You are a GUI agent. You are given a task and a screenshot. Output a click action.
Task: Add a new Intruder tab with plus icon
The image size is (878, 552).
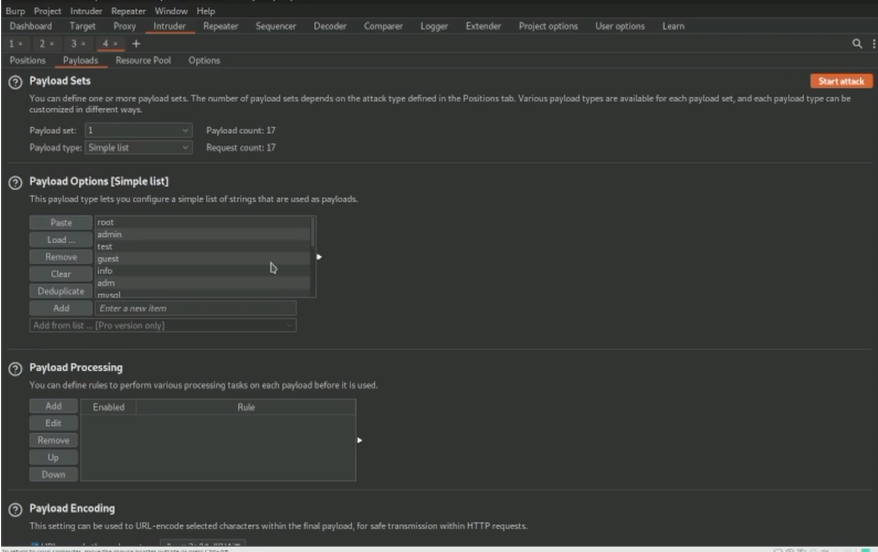pos(136,44)
